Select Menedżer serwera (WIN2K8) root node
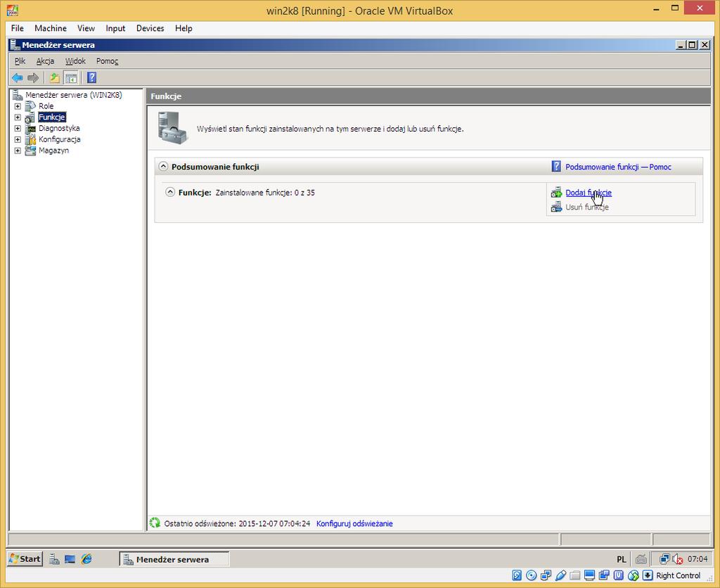This screenshot has width=720, height=588. [73, 95]
